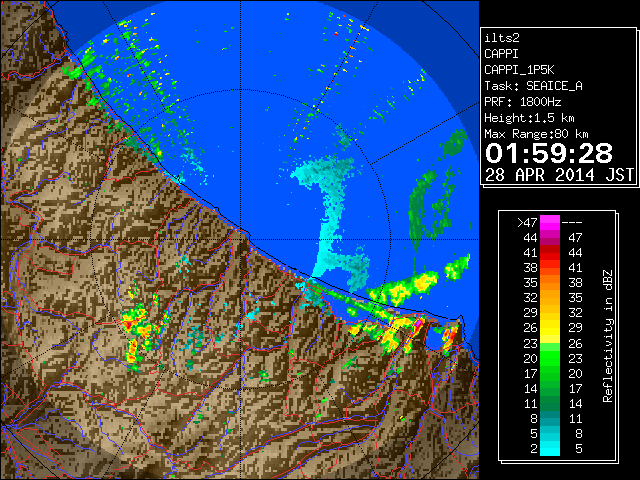Click the 'ilts2' site name text
This screenshot has height=480, width=640.
pos(502,38)
